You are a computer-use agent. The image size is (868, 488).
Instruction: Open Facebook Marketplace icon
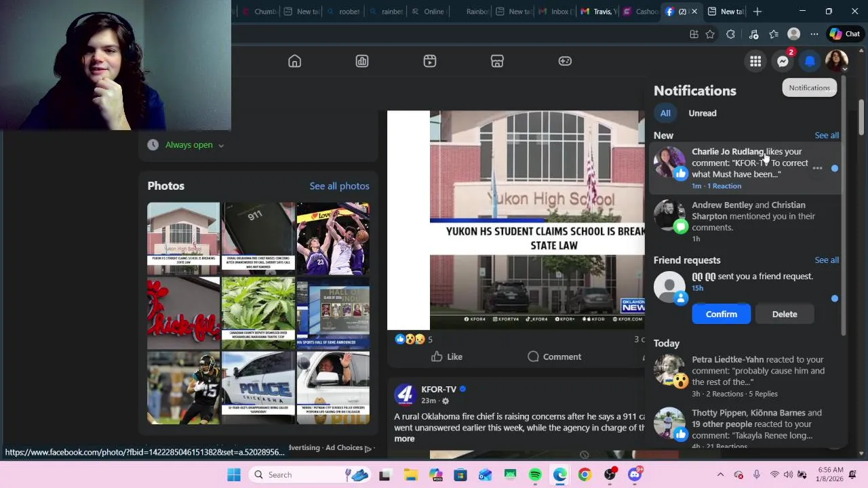coord(497,61)
